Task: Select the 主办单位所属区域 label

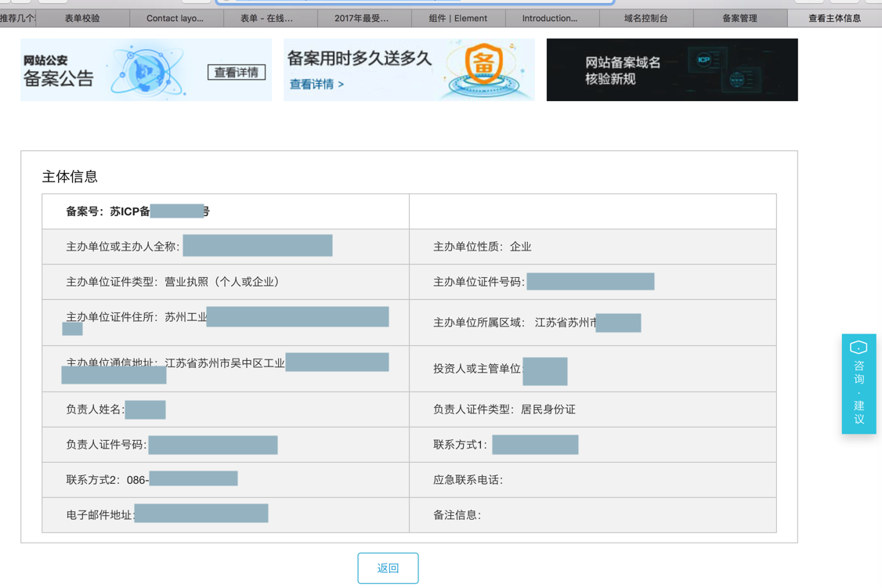Action: tap(479, 323)
